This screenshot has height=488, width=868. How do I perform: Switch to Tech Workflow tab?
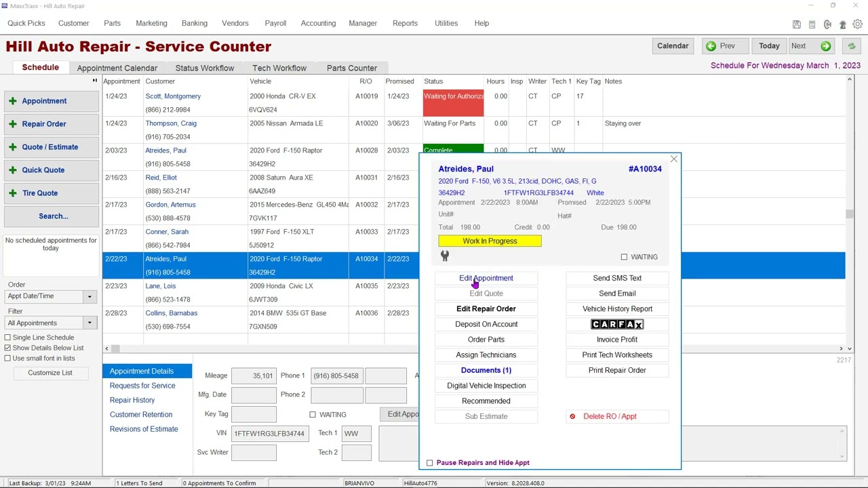pyautogui.click(x=279, y=68)
